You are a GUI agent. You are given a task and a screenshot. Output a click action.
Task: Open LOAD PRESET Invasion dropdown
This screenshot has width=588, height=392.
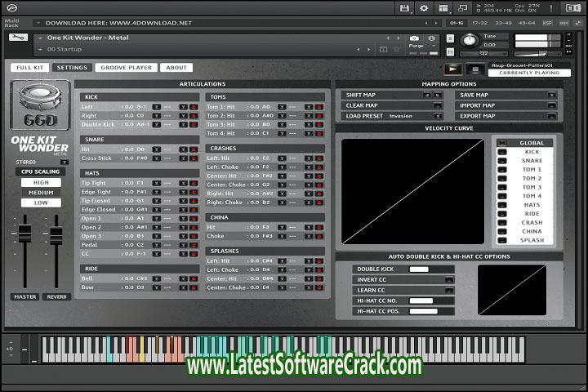[x=438, y=116]
